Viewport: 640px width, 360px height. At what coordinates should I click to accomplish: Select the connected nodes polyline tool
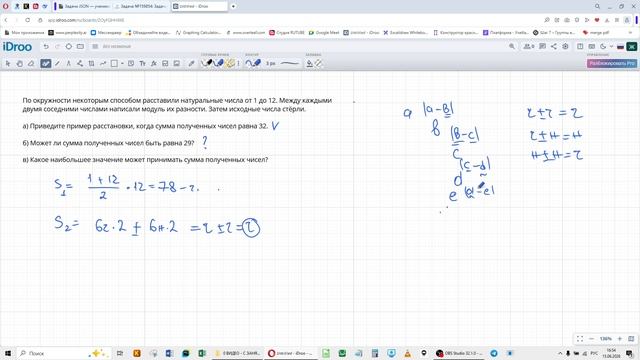click(80, 63)
